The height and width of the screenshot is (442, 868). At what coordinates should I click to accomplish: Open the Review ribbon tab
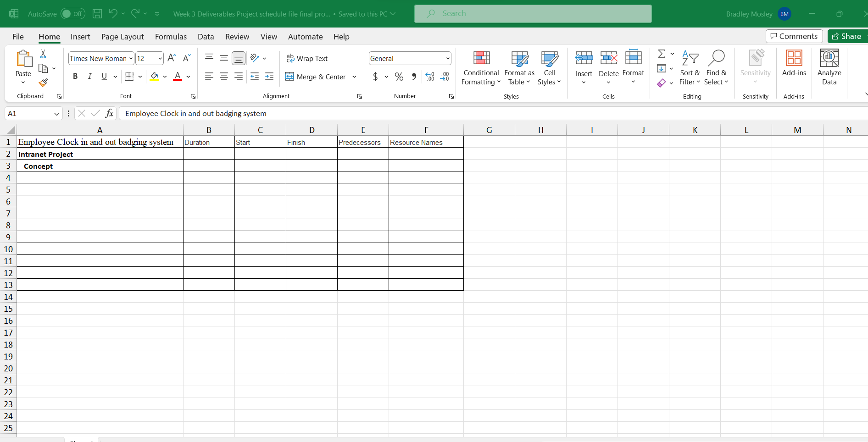(237, 37)
